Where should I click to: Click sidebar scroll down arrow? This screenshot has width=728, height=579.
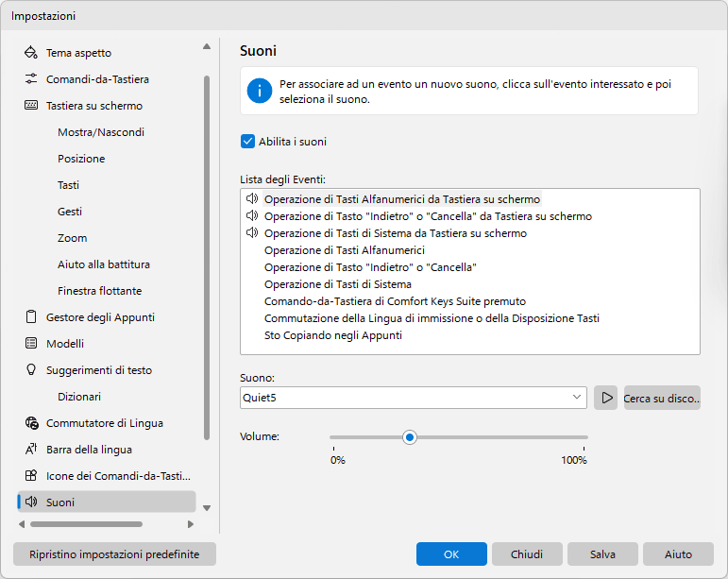click(x=207, y=508)
